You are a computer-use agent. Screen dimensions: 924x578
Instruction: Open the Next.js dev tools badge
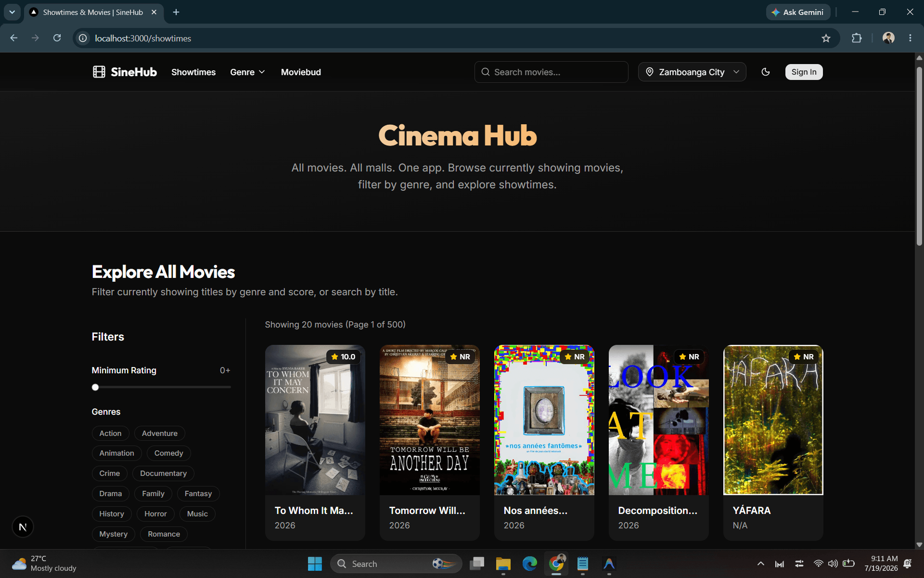pyautogui.click(x=23, y=527)
